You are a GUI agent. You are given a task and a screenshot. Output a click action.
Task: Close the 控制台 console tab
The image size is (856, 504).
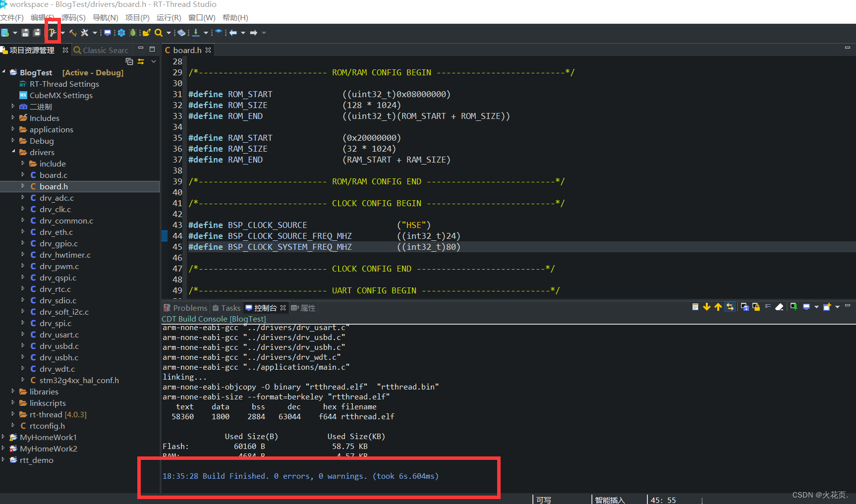coord(283,308)
